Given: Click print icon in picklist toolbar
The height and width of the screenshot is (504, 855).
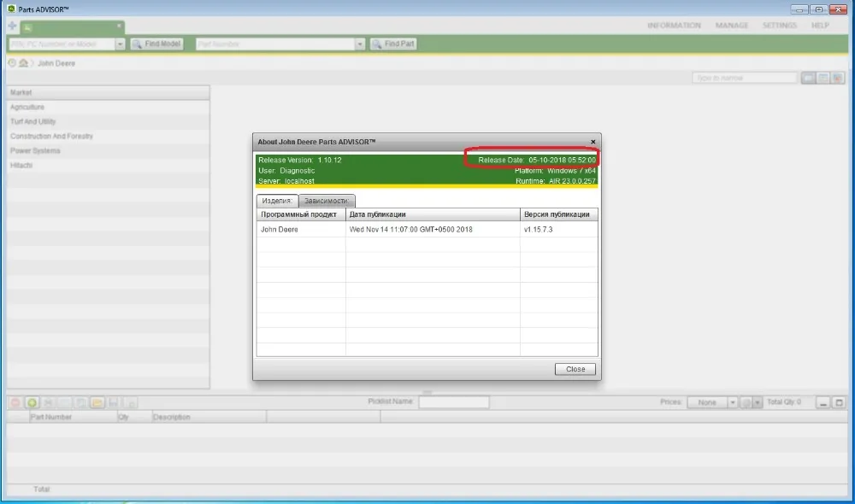Looking at the screenshot, I should click(130, 402).
